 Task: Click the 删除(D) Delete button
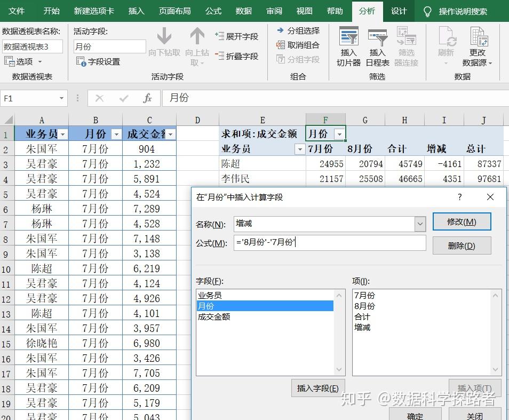[462, 245]
